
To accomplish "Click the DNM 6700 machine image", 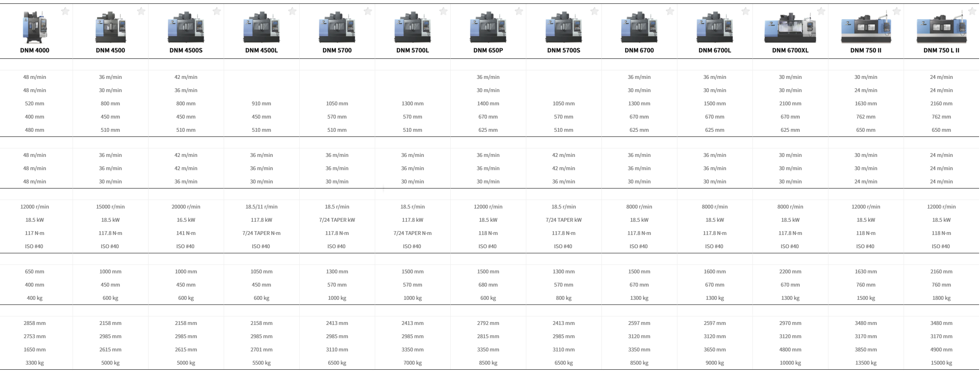I will pyautogui.click(x=639, y=27).
